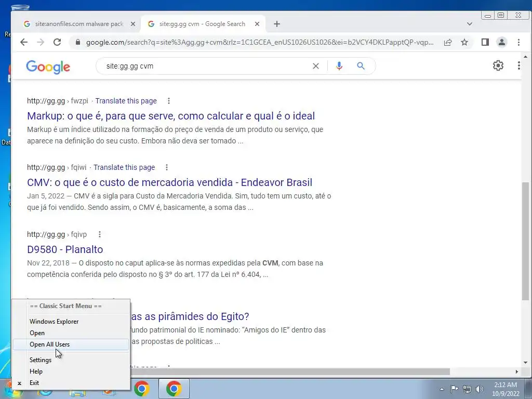Click the blue search magnifier icon
This screenshot has width=532, height=399.
[x=361, y=66]
